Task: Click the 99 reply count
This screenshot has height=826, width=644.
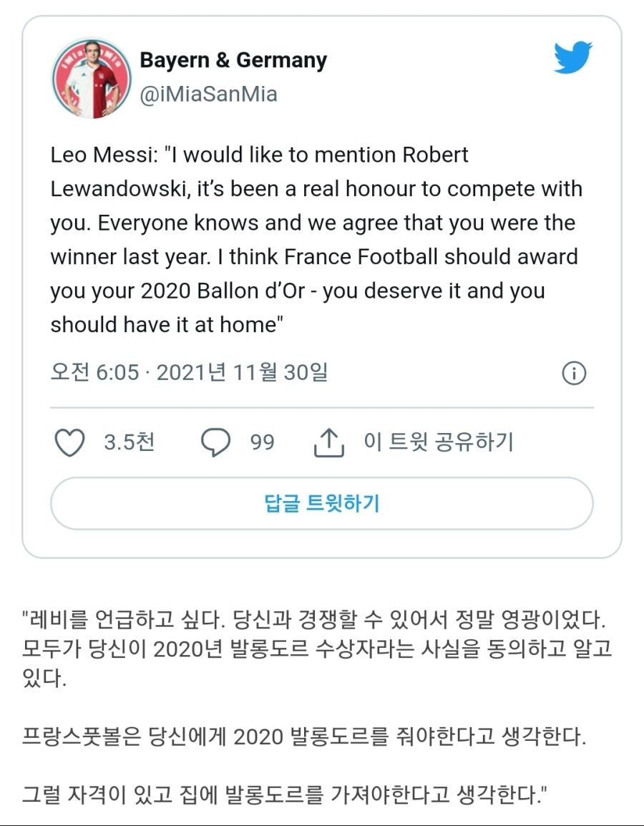Action: 262,442
